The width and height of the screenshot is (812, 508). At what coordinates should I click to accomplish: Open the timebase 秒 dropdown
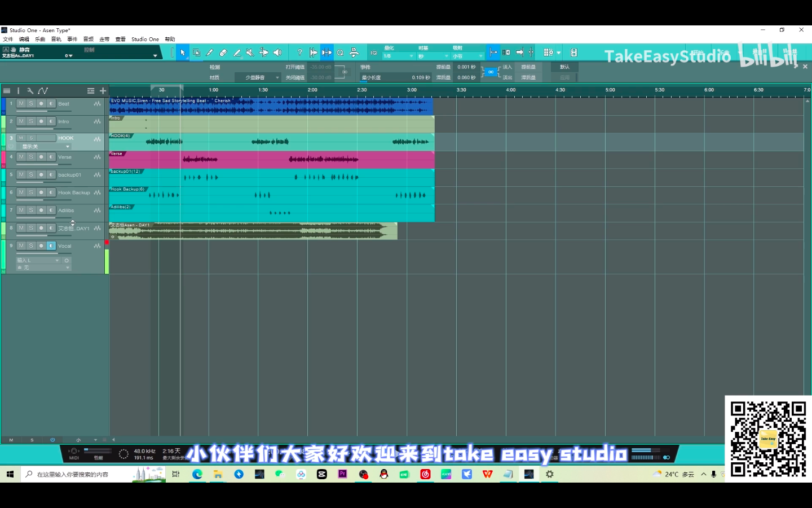[433, 56]
